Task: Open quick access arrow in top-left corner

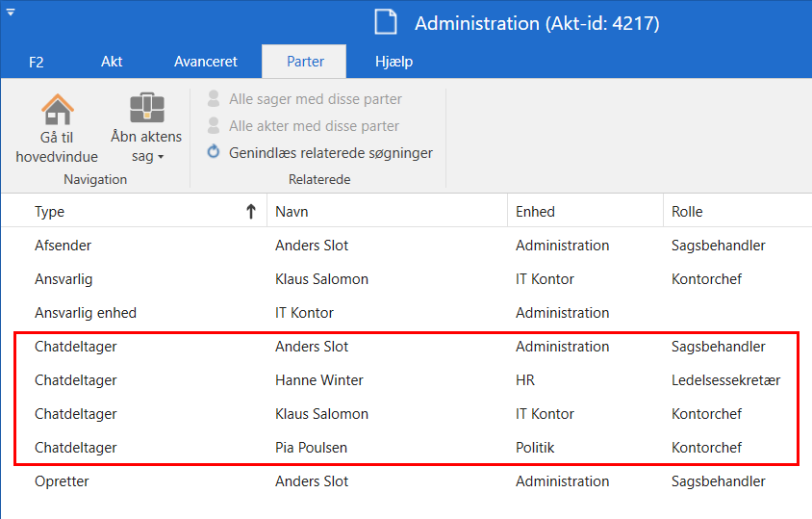Action: 11,12
